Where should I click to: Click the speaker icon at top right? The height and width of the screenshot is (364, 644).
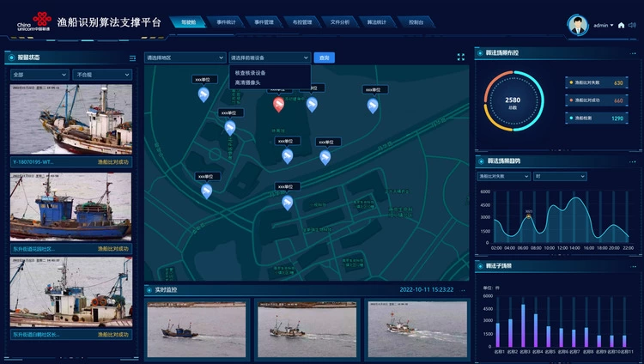click(x=632, y=26)
